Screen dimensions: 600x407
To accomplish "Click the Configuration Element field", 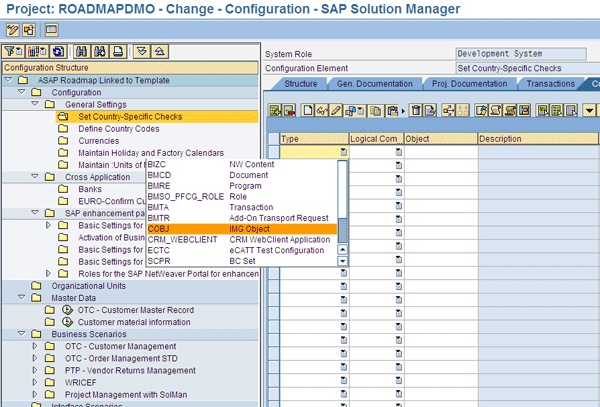I will point(527,68).
